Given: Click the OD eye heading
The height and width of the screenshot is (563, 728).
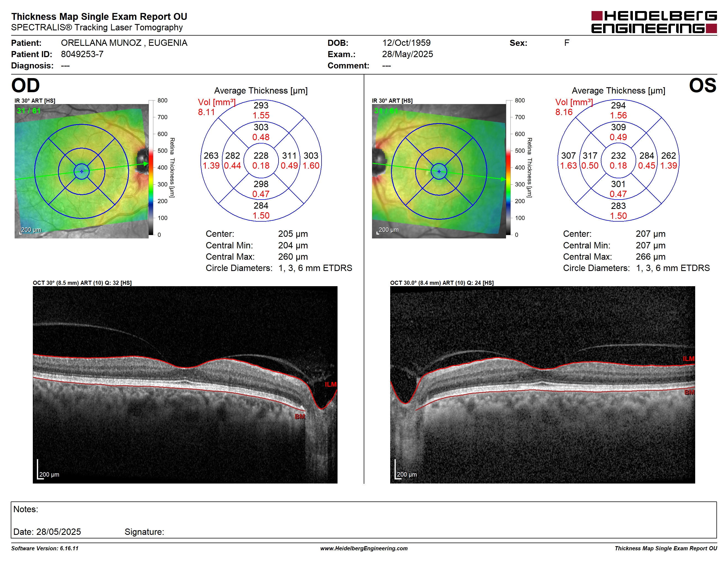Looking at the screenshot, I should 26,85.
